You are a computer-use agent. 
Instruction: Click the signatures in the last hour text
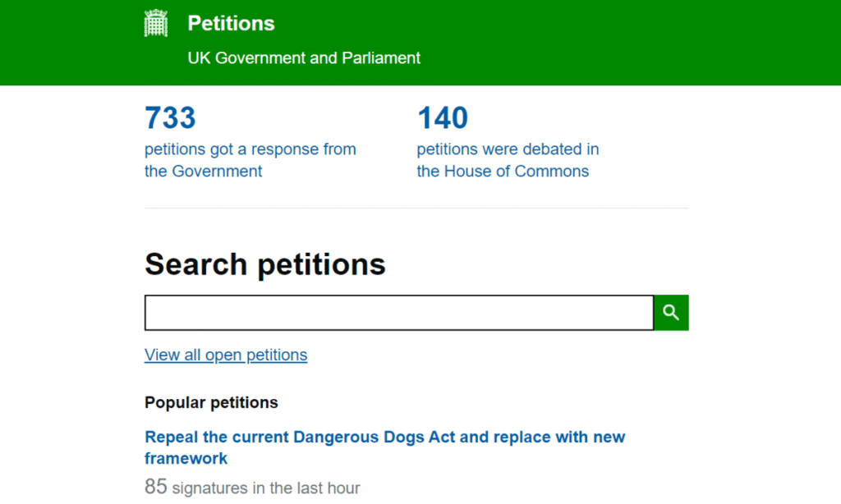266,488
